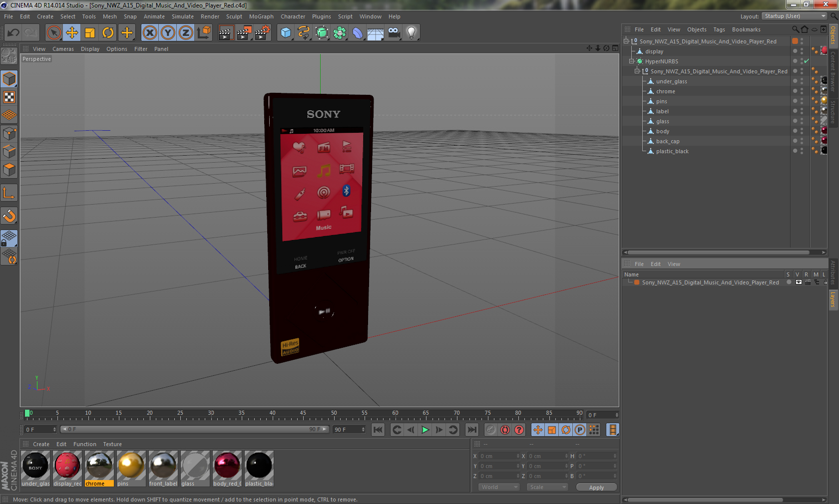Open the Array modeling objects icon
This screenshot has width=839, height=504.
pyautogui.click(x=340, y=33)
